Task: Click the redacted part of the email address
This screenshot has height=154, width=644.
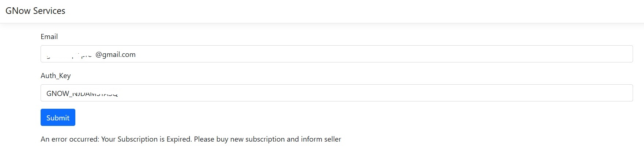Action: click(69, 55)
